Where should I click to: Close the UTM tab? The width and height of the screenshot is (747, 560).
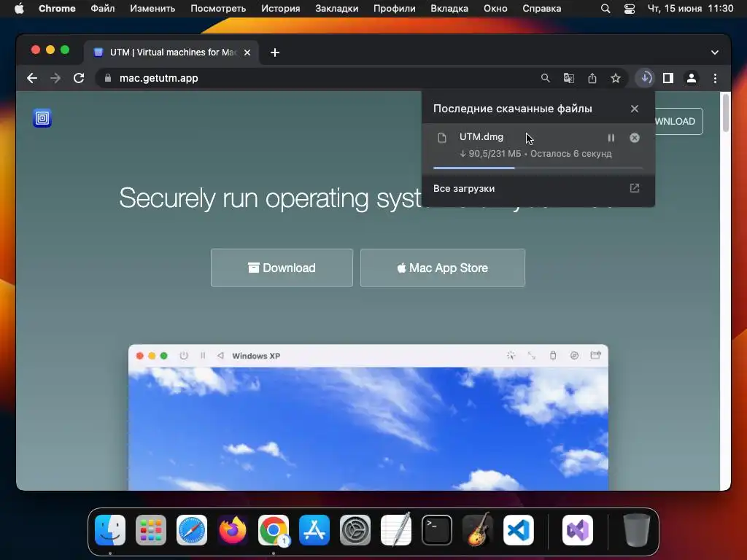[247, 52]
